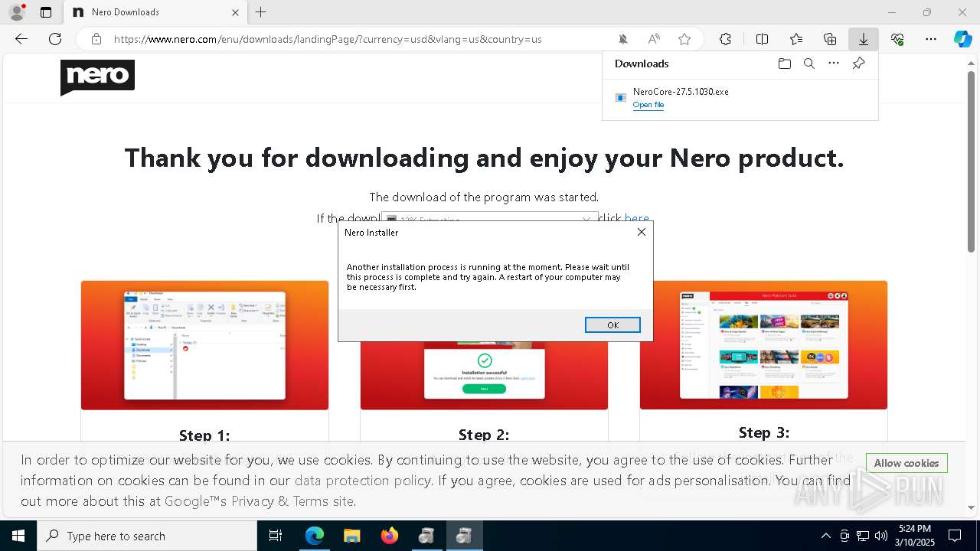Screen dimensions: 980x551
Task: Open a new browser tab
Action: (x=261, y=12)
